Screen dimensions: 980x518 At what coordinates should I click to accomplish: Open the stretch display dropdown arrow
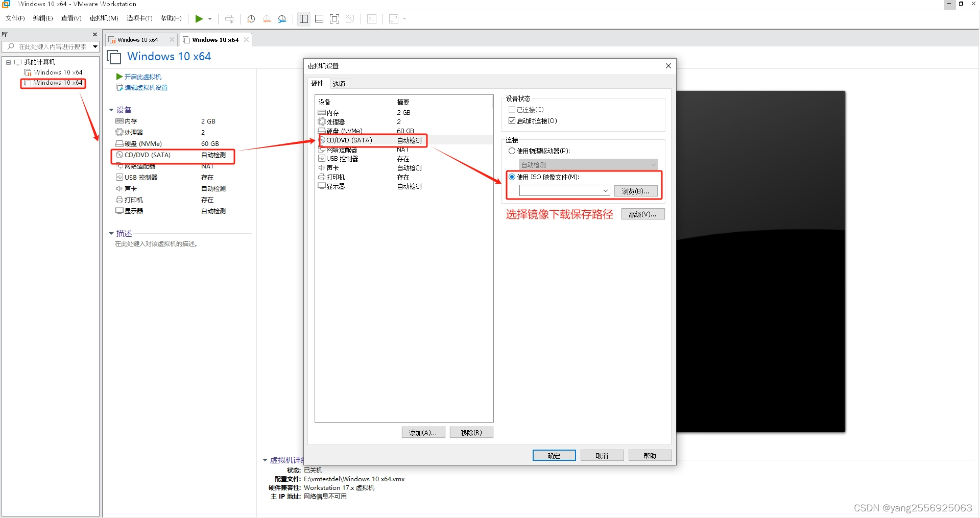(404, 19)
